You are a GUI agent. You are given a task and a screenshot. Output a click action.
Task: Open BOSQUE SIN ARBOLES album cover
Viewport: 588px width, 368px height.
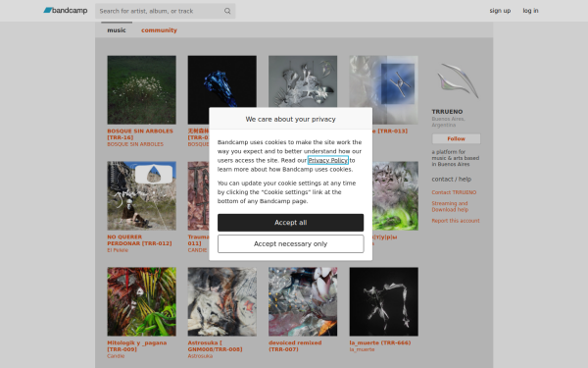[x=142, y=90]
